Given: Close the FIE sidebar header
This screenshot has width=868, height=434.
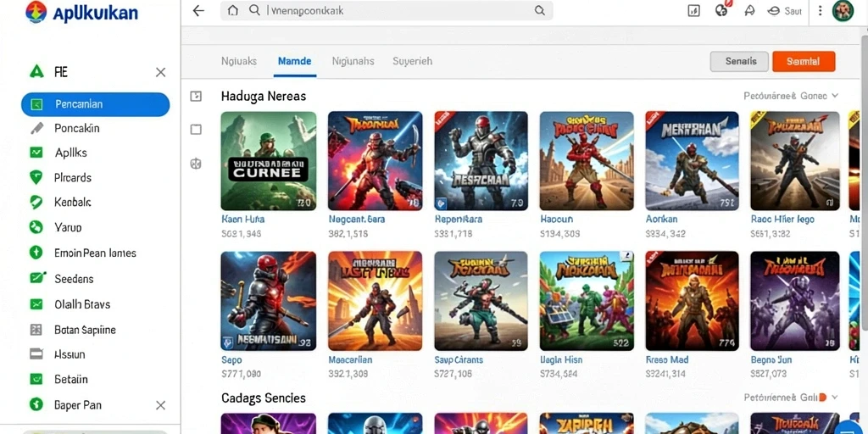Looking at the screenshot, I should point(160,72).
